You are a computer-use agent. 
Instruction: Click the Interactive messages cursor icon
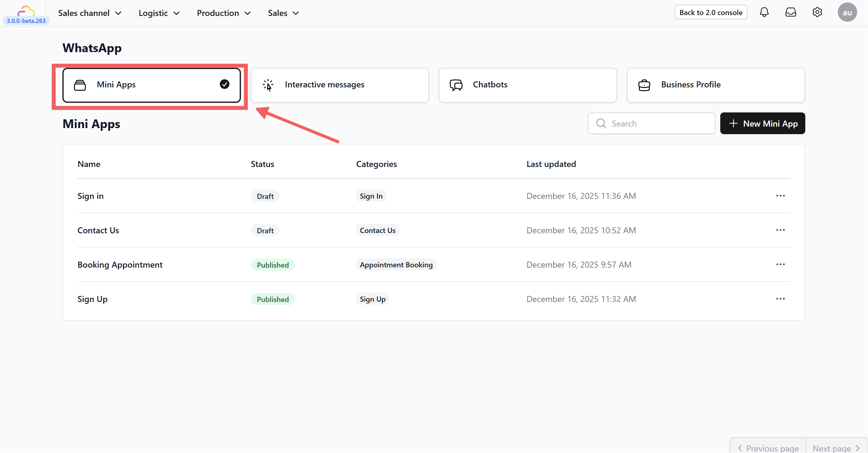click(268, 85)
